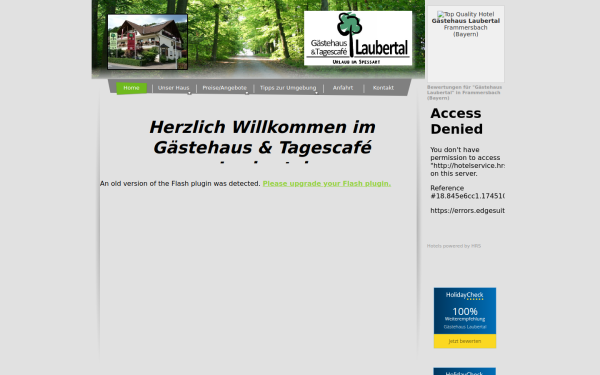Expand the Preise/Angebote dropdown arrow
This screenshot has width=600, height=375.
[x=247, y=93]
